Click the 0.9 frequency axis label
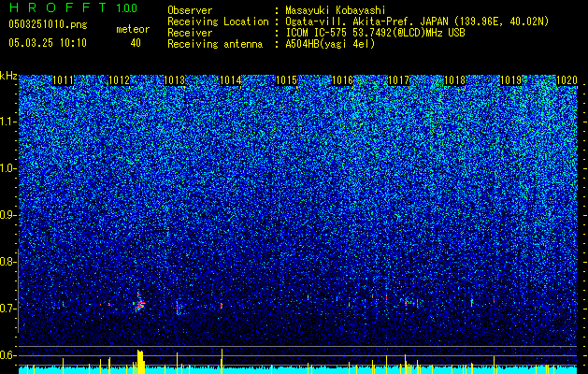The height and width of the screenshot is (374, 588). (7, 215)
